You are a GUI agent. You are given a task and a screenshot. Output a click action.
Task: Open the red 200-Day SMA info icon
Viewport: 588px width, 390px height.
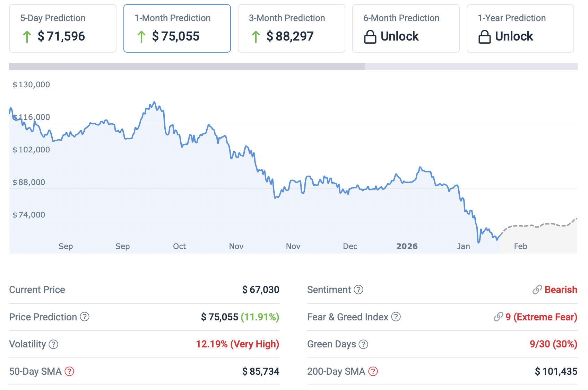pos(373,371)
